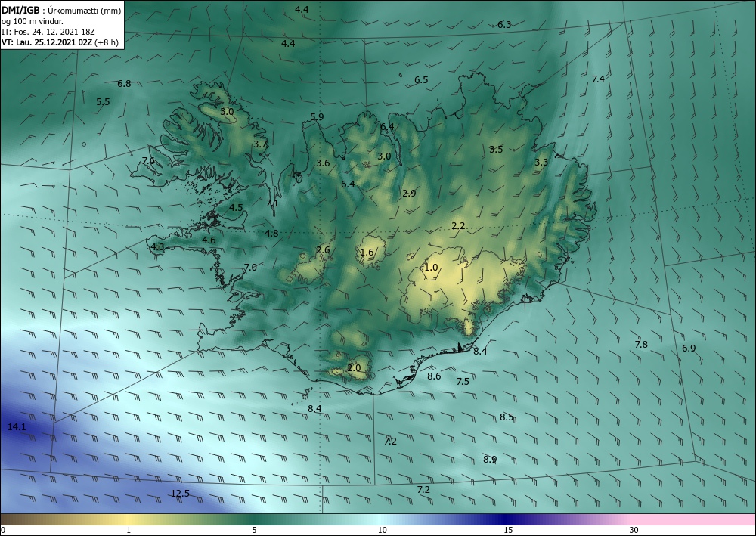Click the 'DMI/IGB : Úrkomumætti (mm)' title line

[62, 9]
